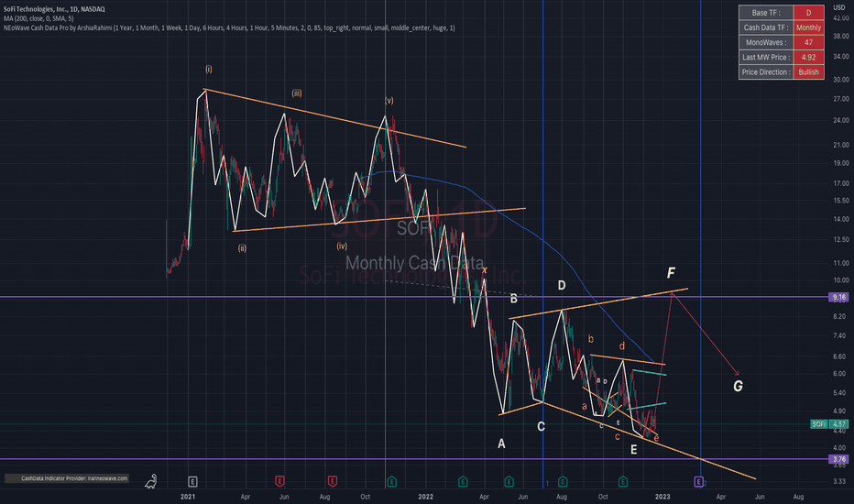This screenshot has height=504, width=854.
Task: Select the orange wave label '(v)'
Action: (x=389, y=101)
